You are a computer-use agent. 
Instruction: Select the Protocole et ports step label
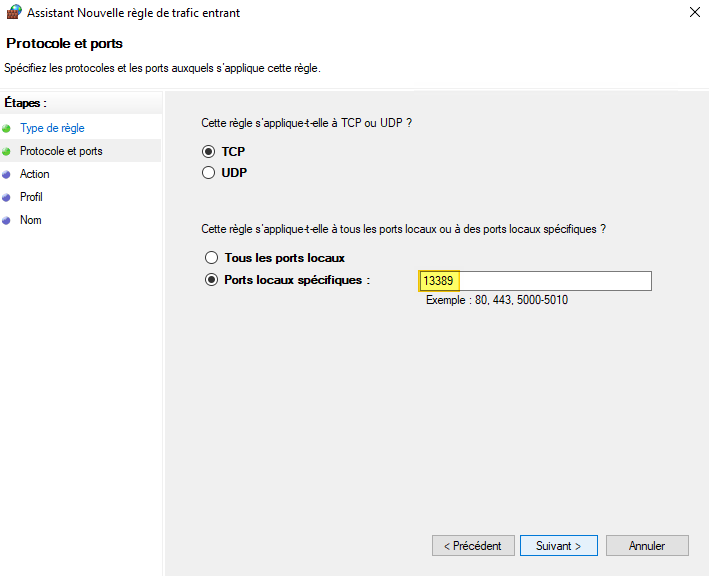[x=61, y=151]
